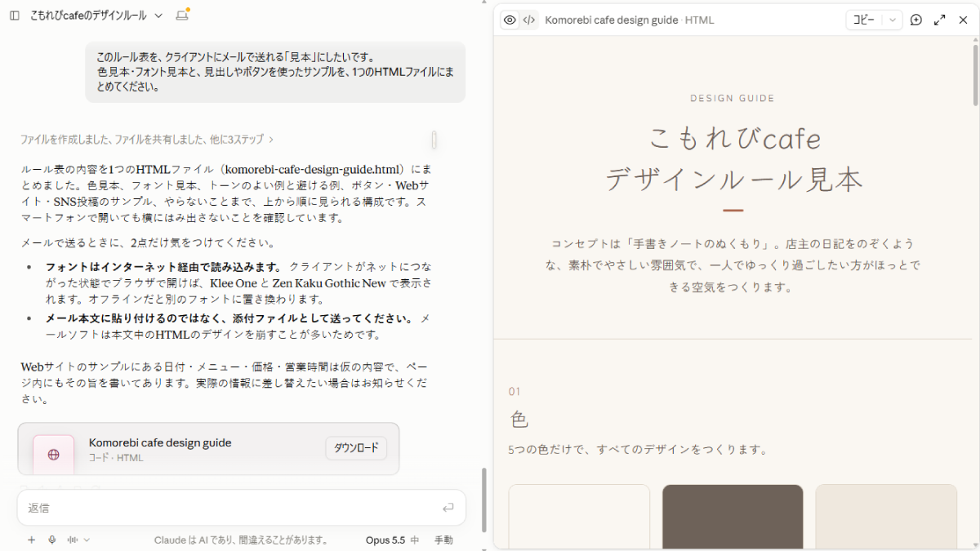Switch to the eye preview view
The height and width of the screenshot is (551, 980).
coord(510,20)
